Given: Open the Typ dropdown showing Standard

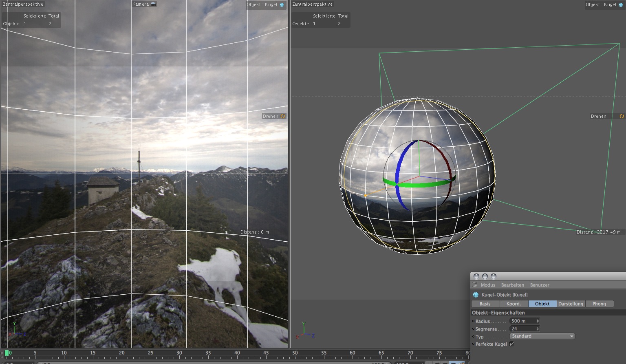Looking at the screenshot, I should coord(542,336).
